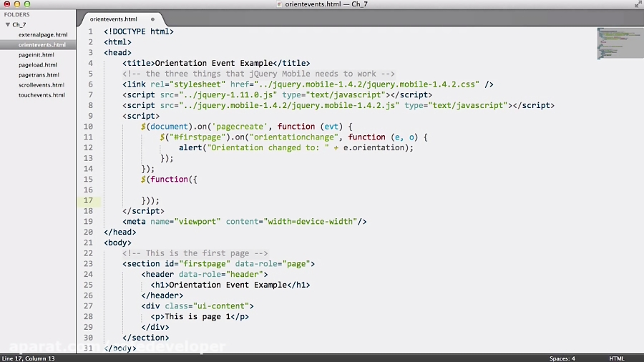The image size is (644, 362).
Task: Switch to the orientevents.html tab
Action: pyautogui.click(x=113, y=19)
